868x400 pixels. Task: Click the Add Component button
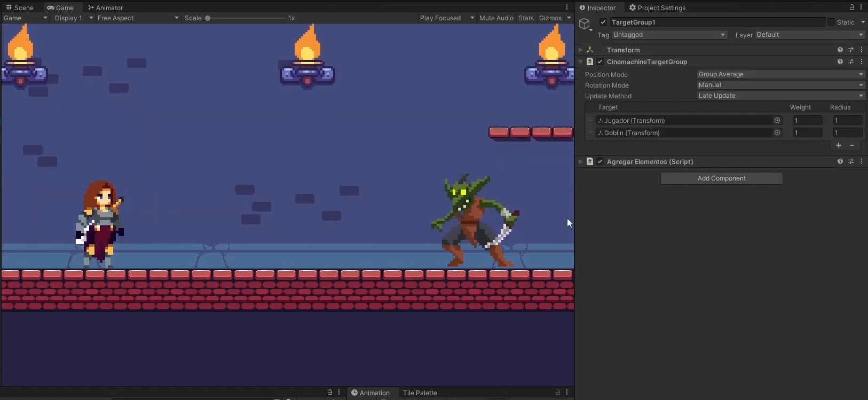point(722,178)
